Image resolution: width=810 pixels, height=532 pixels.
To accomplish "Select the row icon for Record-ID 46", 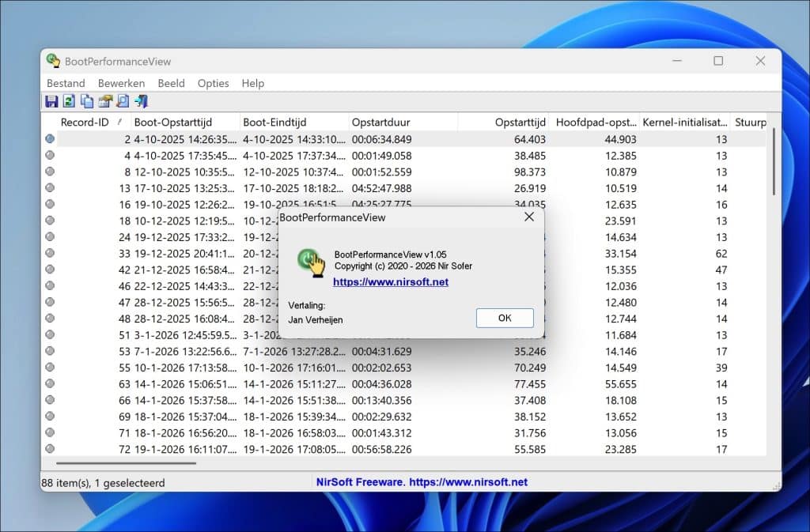I will click(x=50, y=285).
